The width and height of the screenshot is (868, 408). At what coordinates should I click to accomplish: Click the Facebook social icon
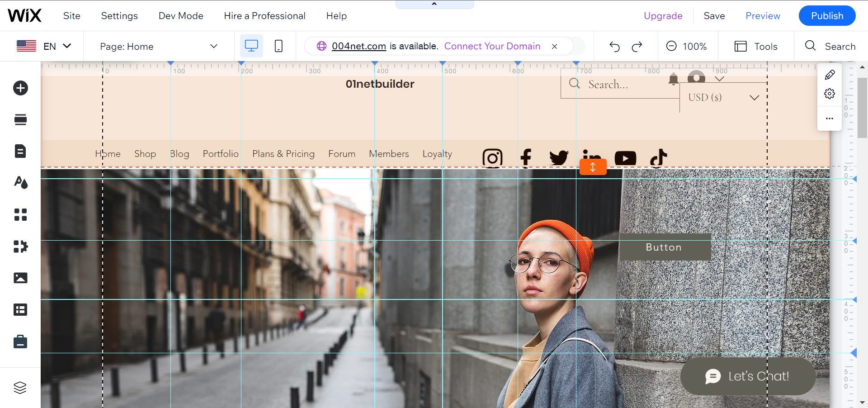point(526,157)
